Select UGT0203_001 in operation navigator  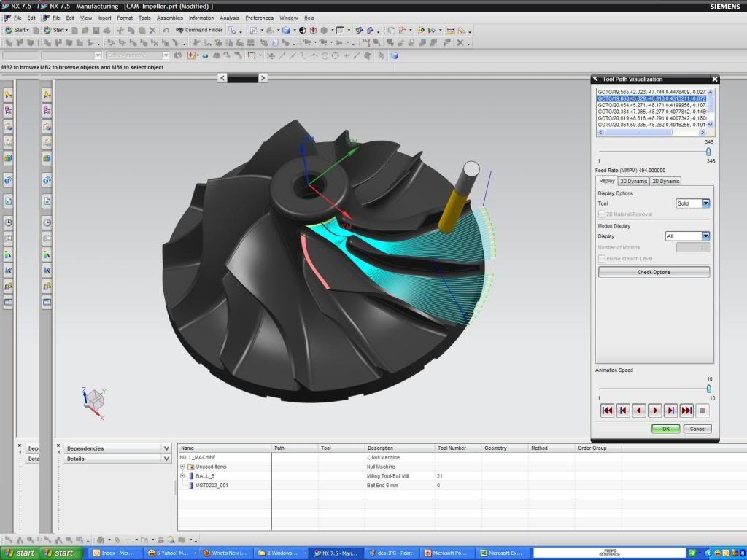(212, 485)
